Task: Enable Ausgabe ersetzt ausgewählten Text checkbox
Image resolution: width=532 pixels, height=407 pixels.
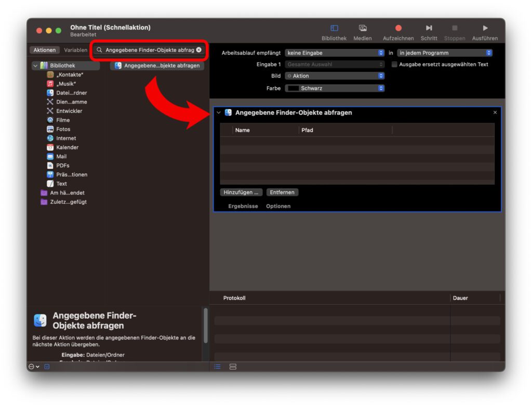Action: [394, 64]
